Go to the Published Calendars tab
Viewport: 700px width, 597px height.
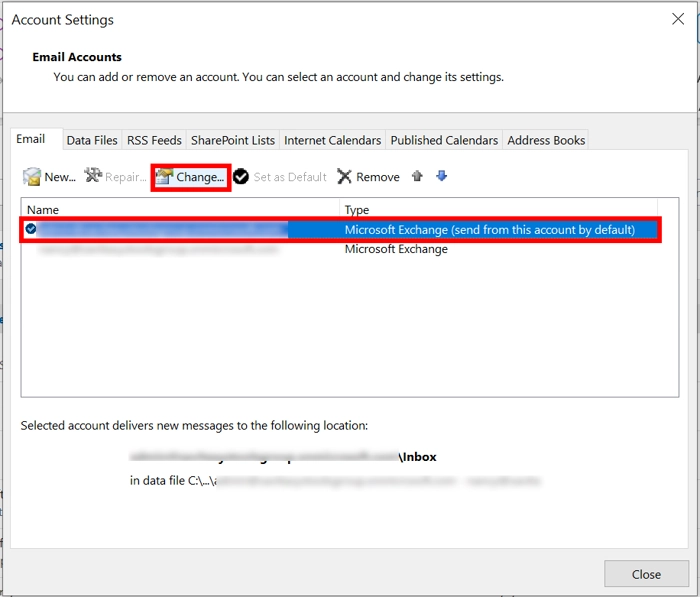click(x=444, y=141)
